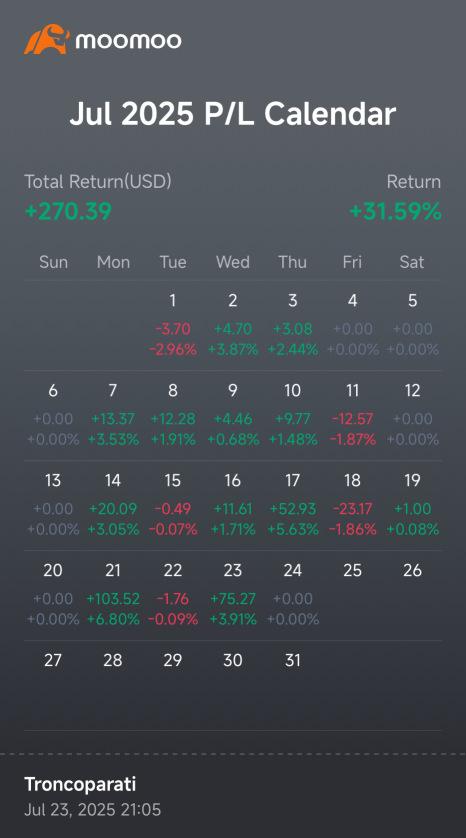Select July 23 showing +75.27

[x=232, y=595]
